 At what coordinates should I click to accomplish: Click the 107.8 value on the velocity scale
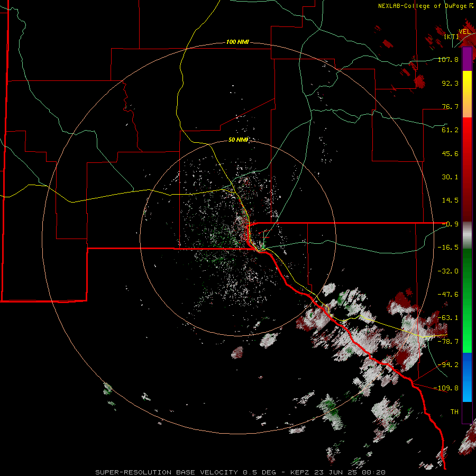point(448,59)
